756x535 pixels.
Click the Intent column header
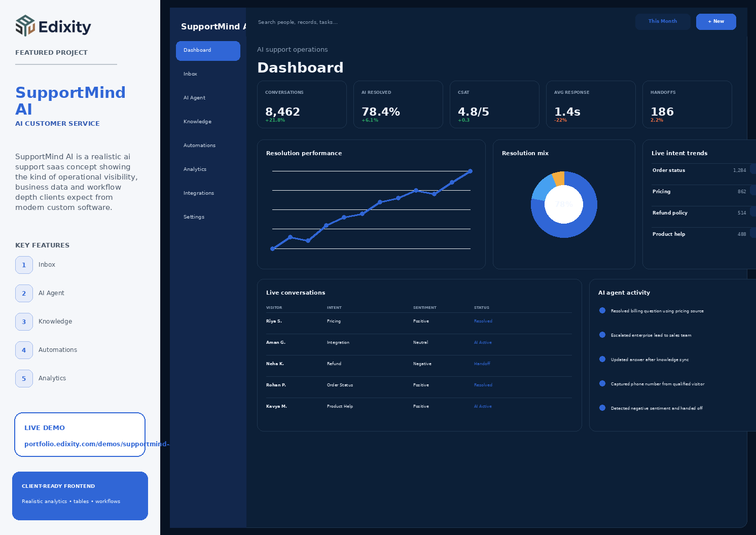click(334, 308)
